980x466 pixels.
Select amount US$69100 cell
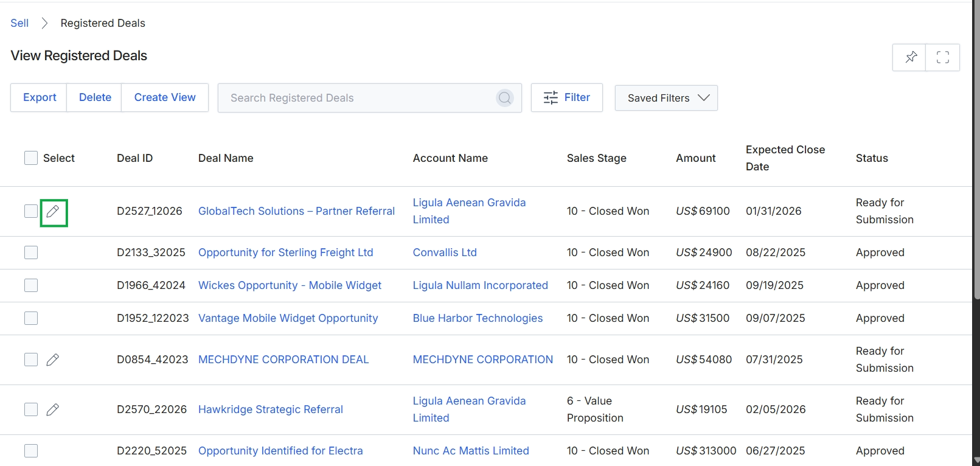tap(703, 211)
